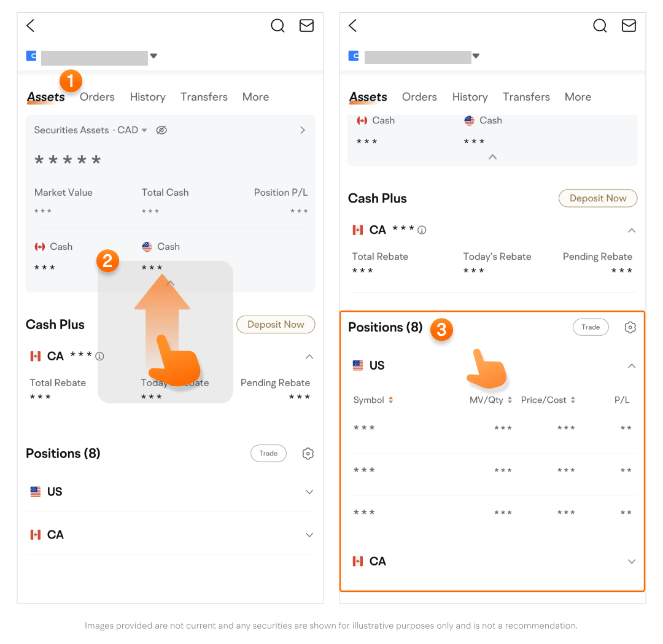663x644 pixels.
Task: Tap the back arrow on the left phone screen
Action: [31, 26]
